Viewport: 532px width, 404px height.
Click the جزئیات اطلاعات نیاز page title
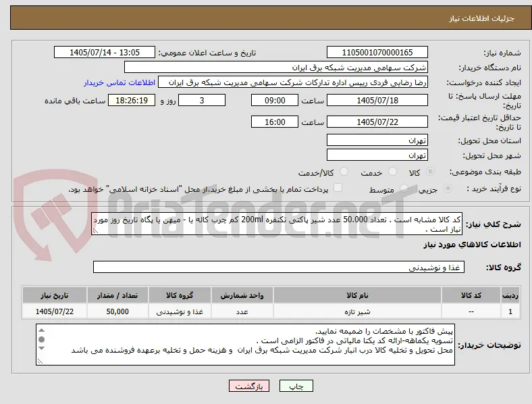tap(482, 18)
